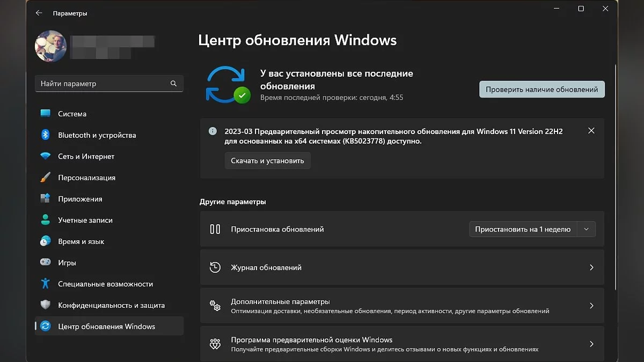Open the Учетные записи settings section
Viewport: 644px width, 362px height.
point(85,220)
